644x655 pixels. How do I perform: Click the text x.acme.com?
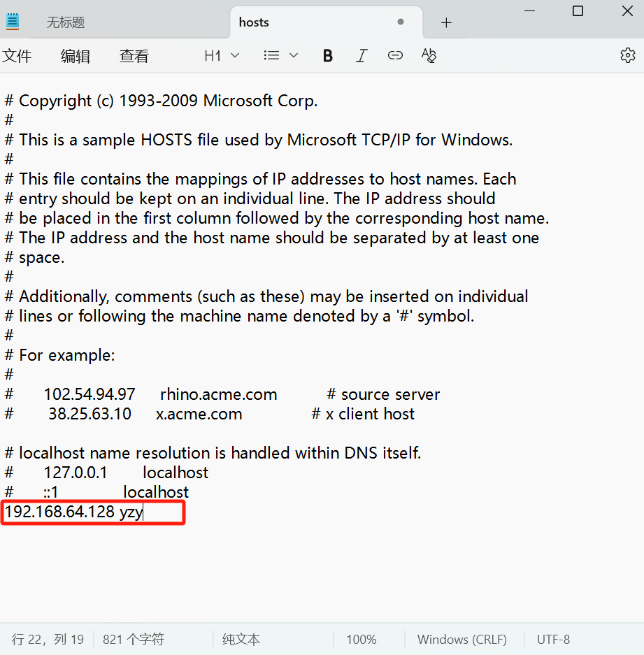(199, 414)
